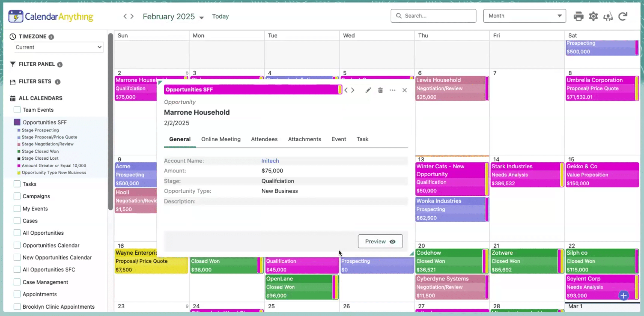
Task: Toggle All Opportunities SFC checkbox
Action: 17,269
